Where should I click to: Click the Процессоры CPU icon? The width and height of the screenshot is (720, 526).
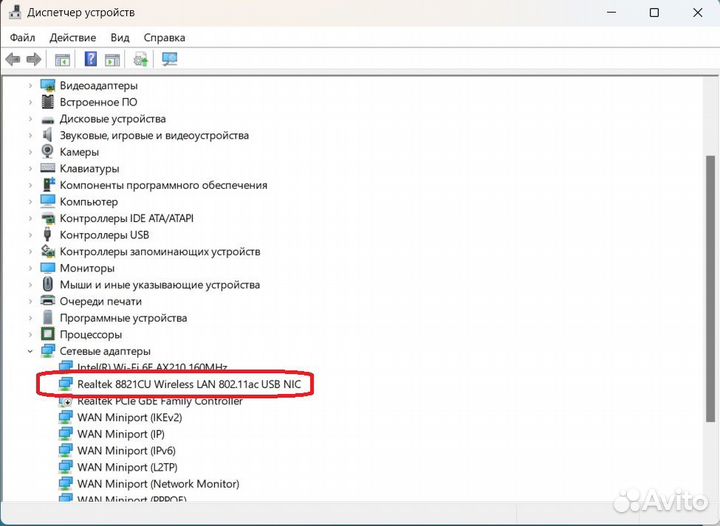[48, 334]
